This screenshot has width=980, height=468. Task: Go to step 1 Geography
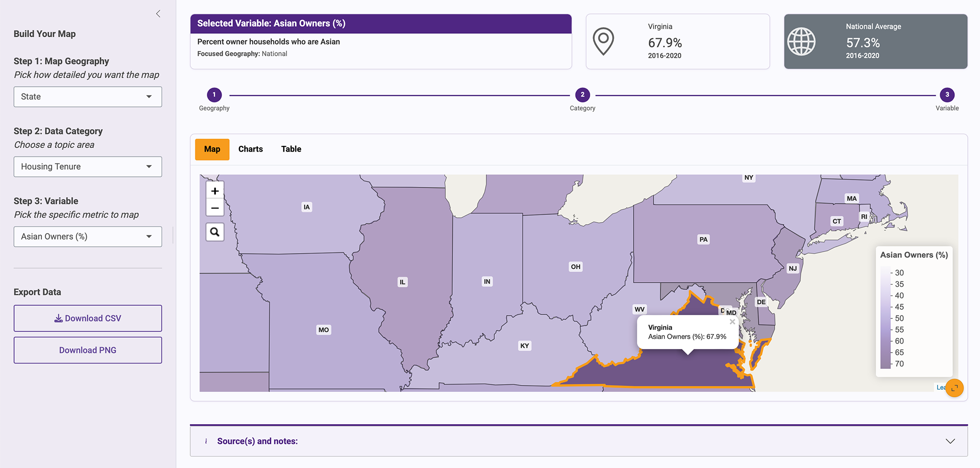(214, 95)
